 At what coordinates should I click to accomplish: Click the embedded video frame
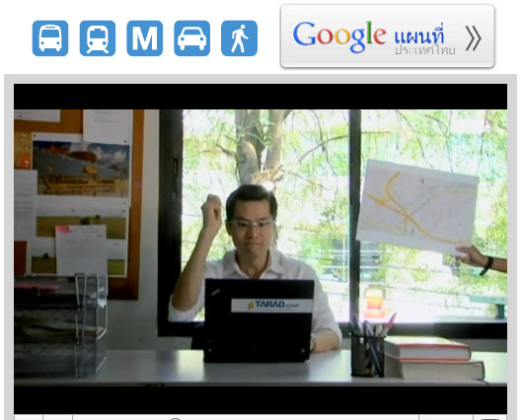pos(260,247)
